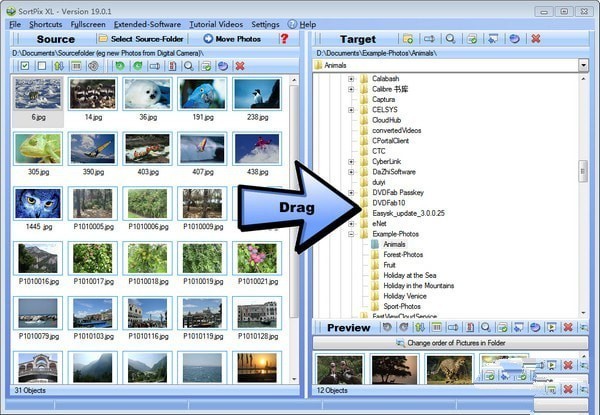The width and height of the screenshot is (600, 415).
Task: Select the 305.jpg chameleon thumbnail
Action: [x=39, y=150]
